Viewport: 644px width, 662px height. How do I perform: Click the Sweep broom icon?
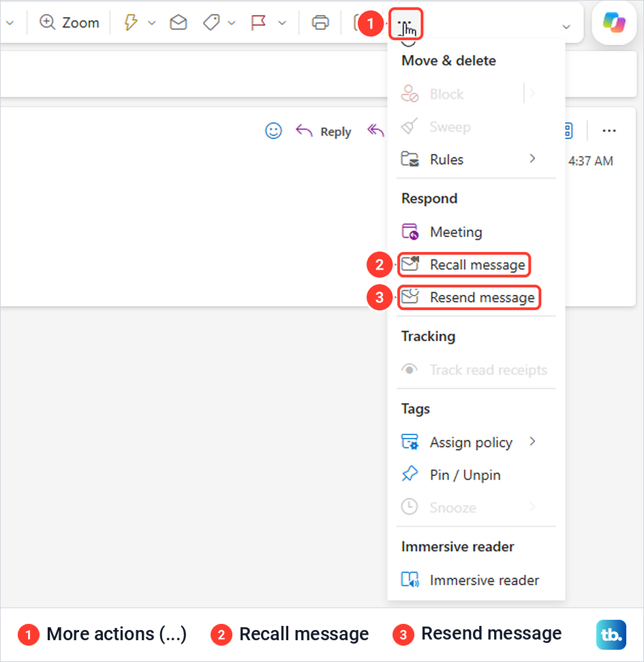pyautogui.click(x=410, y=126)
